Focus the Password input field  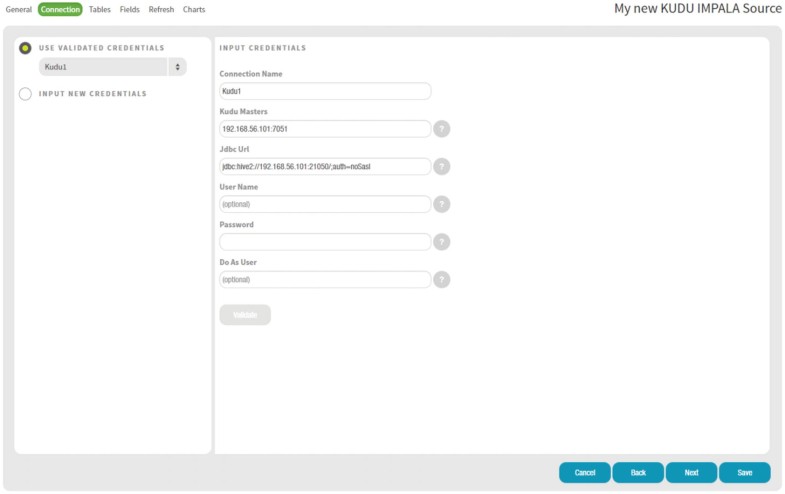(x=325, y=242)
